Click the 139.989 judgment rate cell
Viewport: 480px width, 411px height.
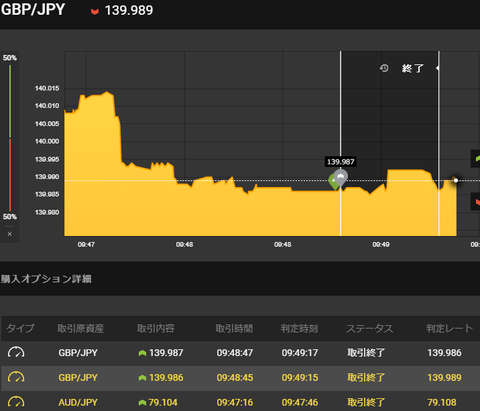pos(444,378)
